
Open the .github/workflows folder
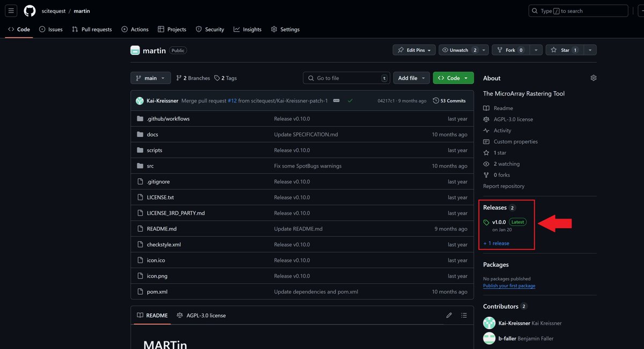click(x=168, y=119)
